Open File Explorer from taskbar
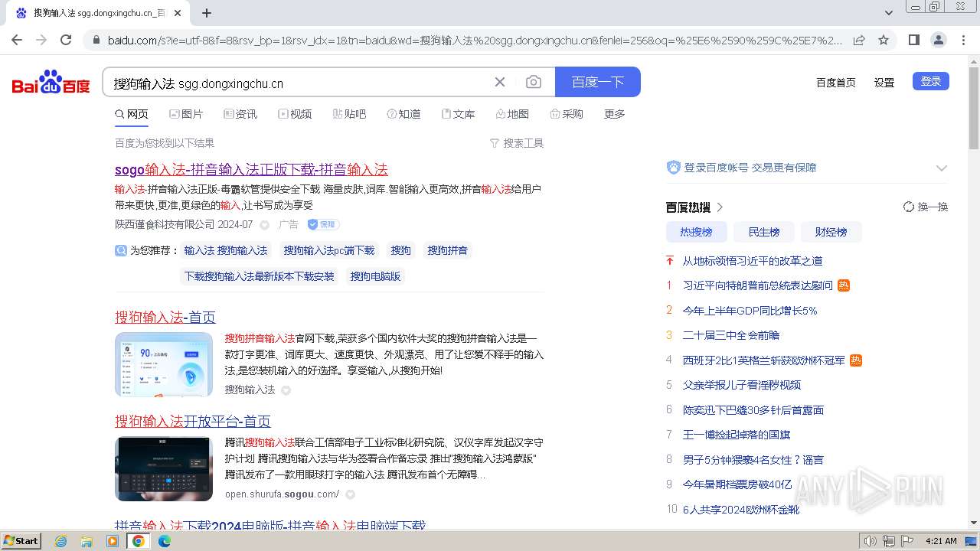980x551 pixels. pyautogui.click(x=87, y=541)
